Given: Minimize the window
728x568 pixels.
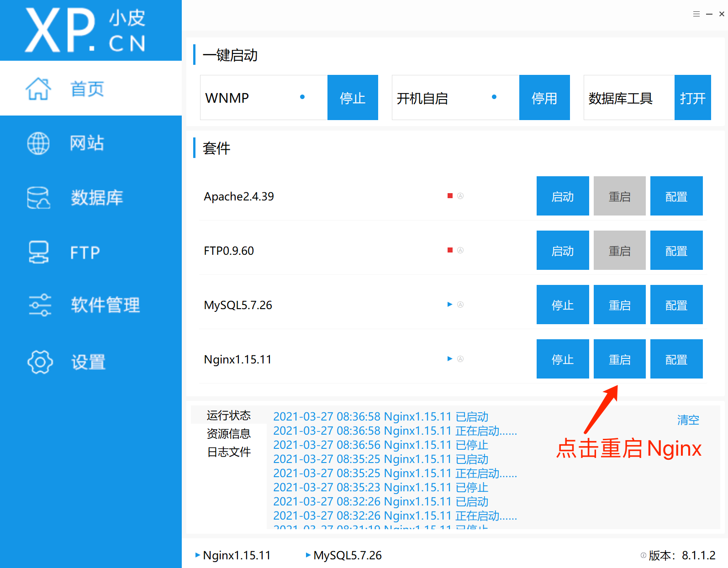Looking at the screenshot, I should click(x=709, y=14).
